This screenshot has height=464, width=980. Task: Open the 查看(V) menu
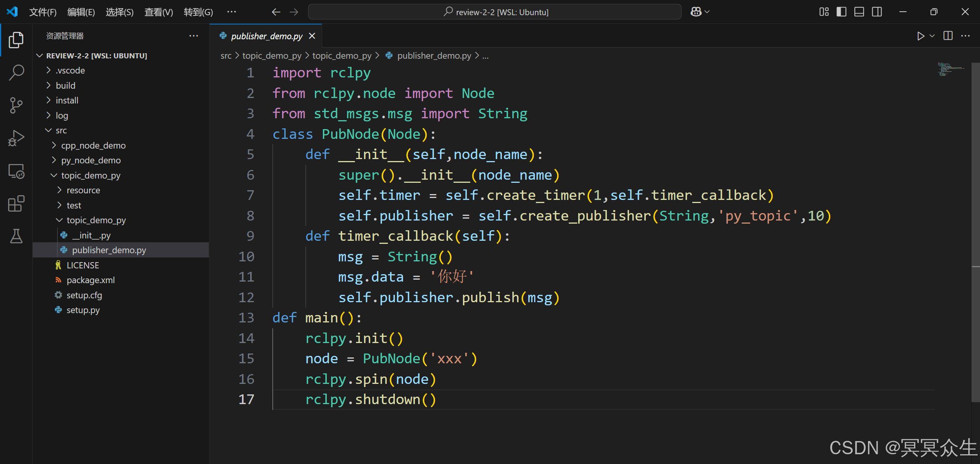coord(158,12)
